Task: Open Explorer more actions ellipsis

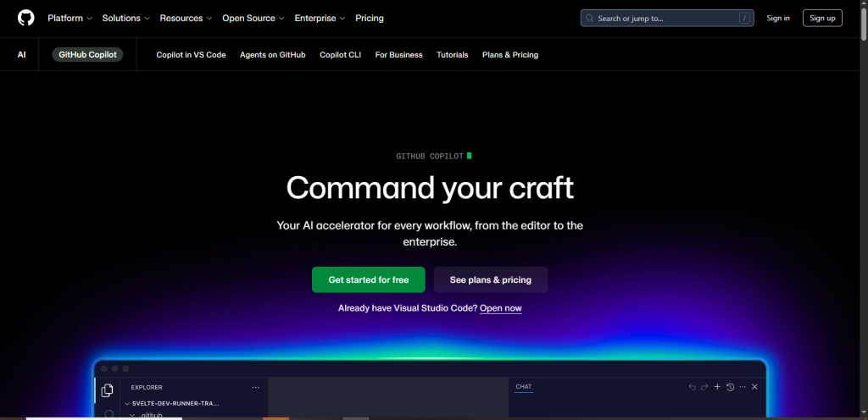Action: coord(255,387)
